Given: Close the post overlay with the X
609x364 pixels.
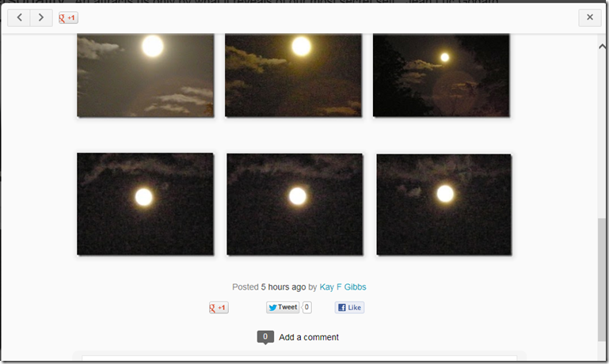Looking at the screenshot, I should pos(589,17).
